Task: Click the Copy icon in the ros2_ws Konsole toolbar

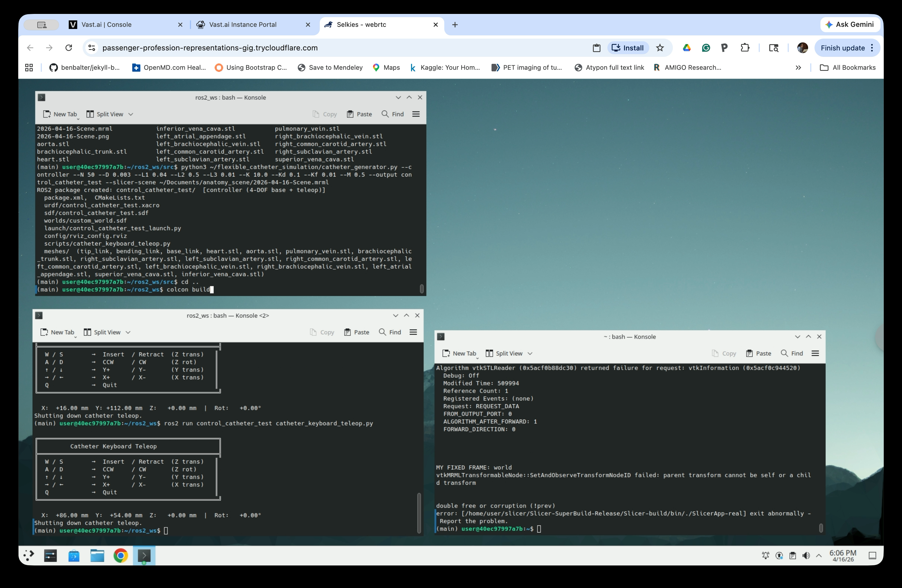Action: pyautogui.click(x=324, y=114)
